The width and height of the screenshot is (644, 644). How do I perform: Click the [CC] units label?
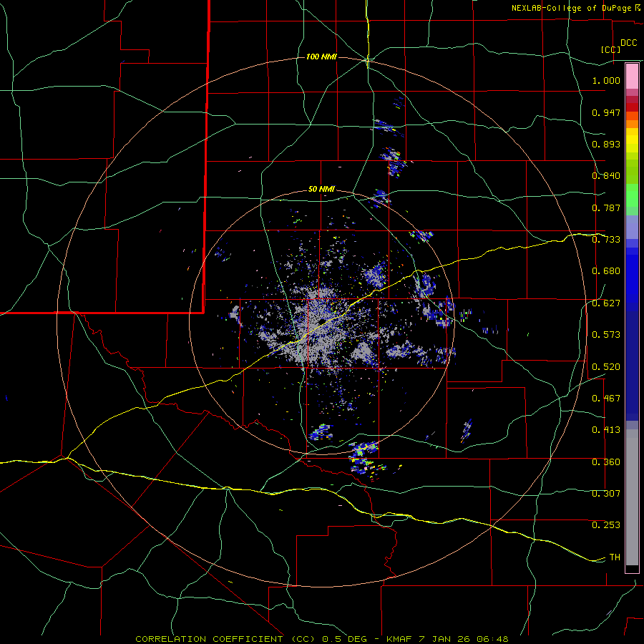(x=611, y=49)
